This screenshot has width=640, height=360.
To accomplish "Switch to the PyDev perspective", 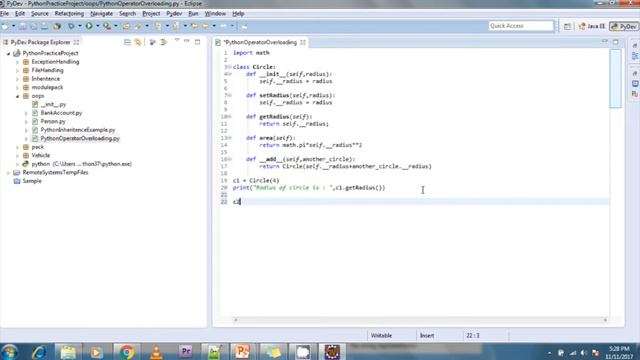I will [624, 26].
